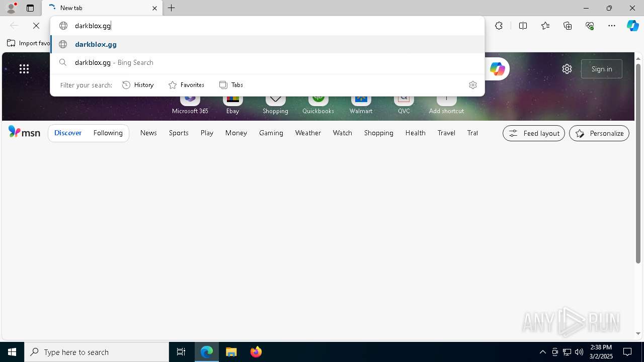Click the Copilot icon in search box
Screen dimensions: 644x362
click(497, 69)
